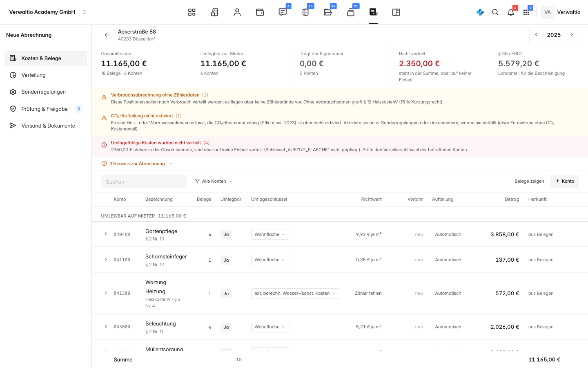The width and height of the screenshot is (588, 368).
Task: Open the top navigation icon with badge 15
Action: [x=305, y=12]
